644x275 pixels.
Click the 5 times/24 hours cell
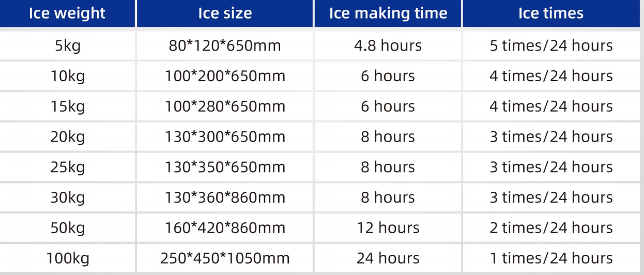(551, 45)
